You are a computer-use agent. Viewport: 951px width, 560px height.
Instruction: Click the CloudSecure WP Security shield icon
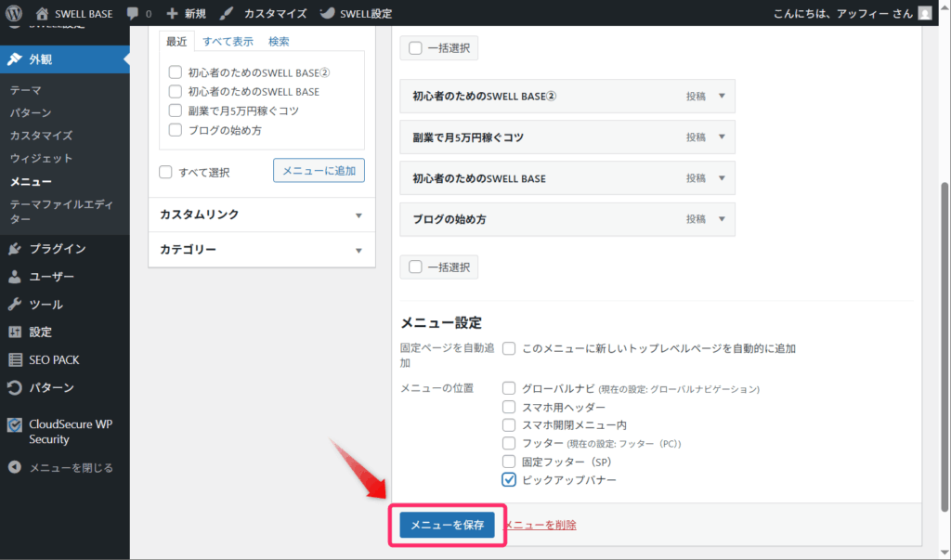(x=15, y=424)
